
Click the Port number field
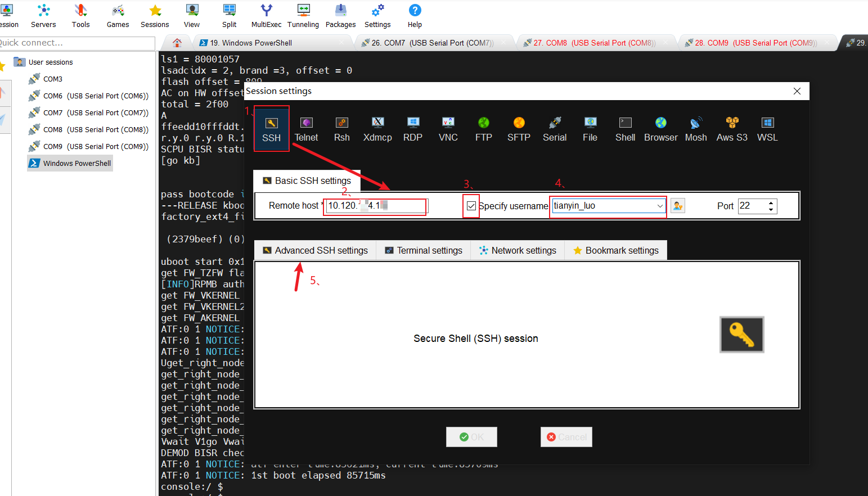tap(753, 206)
